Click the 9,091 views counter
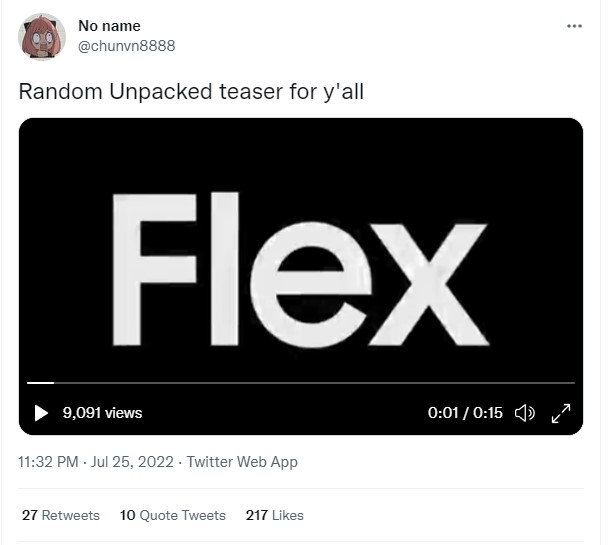Viewport: 611px width, 545px height. click(x=102, y=413)
